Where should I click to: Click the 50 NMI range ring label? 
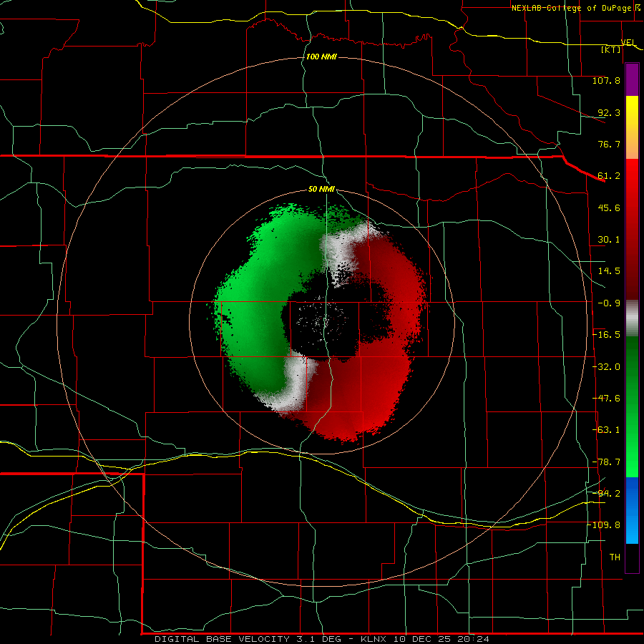pos(321,189)
